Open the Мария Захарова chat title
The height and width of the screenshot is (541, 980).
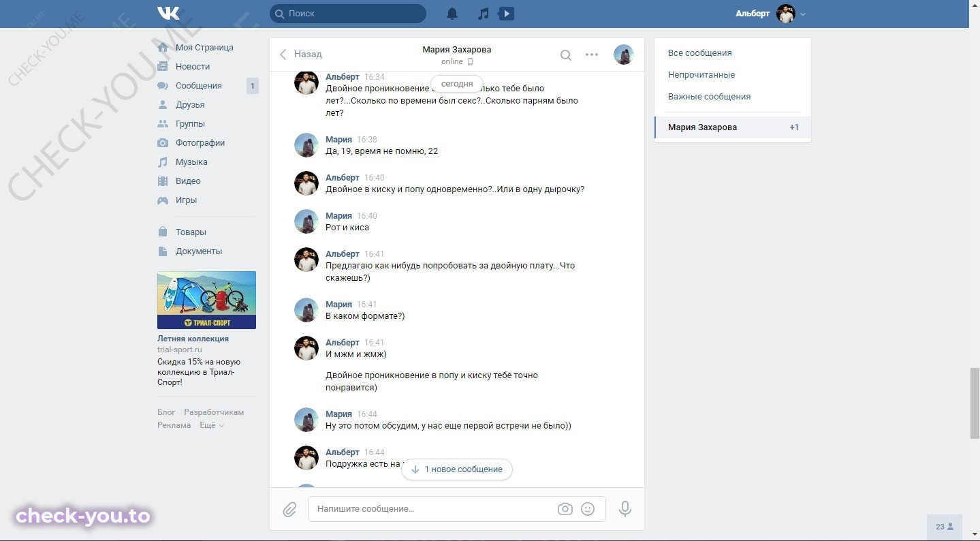[456, 50]
